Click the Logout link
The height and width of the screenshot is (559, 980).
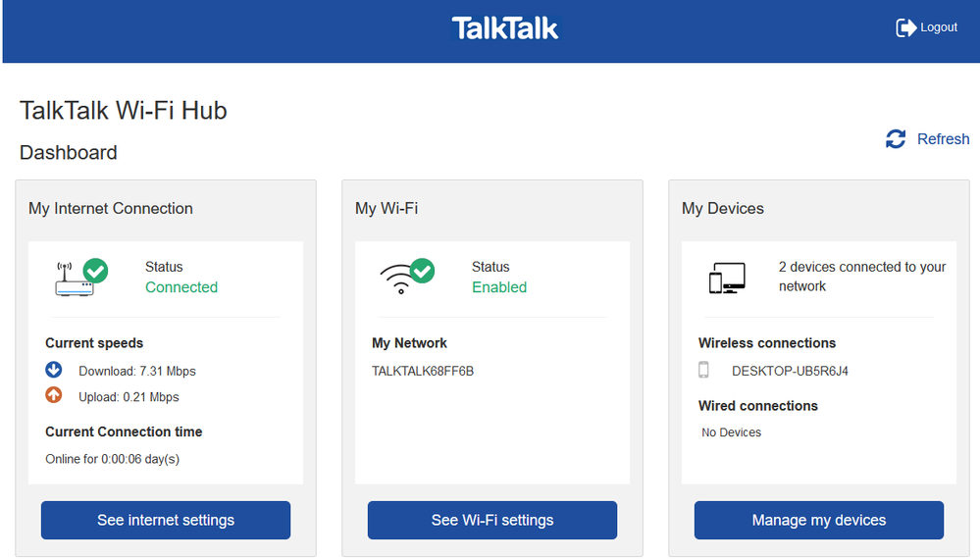pyautogui.click(x=939, y=27)
